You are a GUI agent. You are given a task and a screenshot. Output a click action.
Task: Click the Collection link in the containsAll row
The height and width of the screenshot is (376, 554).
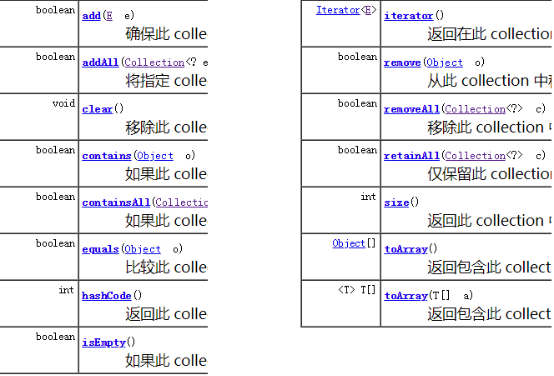182,202
